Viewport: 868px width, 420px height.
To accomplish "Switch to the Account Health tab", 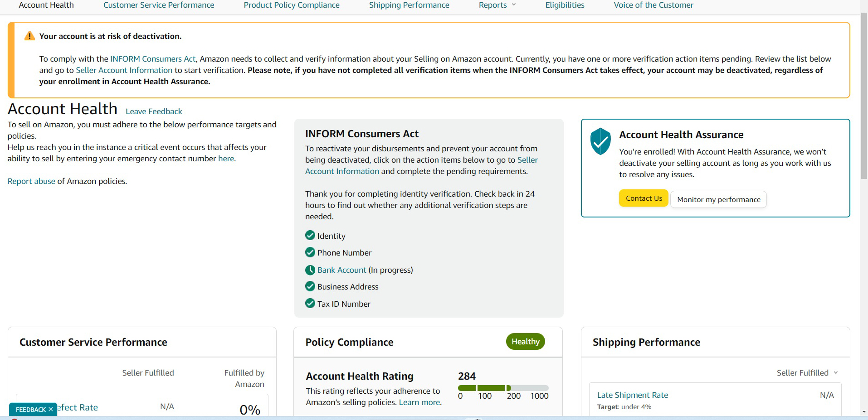I will click(x=46, y=5).
